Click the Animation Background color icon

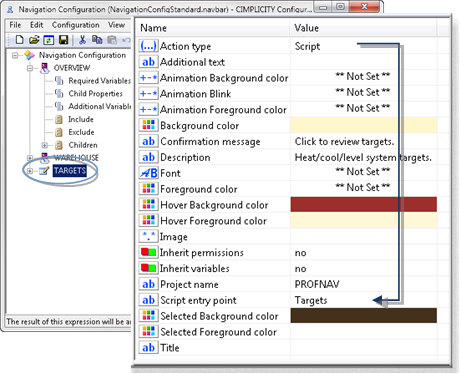148,78
